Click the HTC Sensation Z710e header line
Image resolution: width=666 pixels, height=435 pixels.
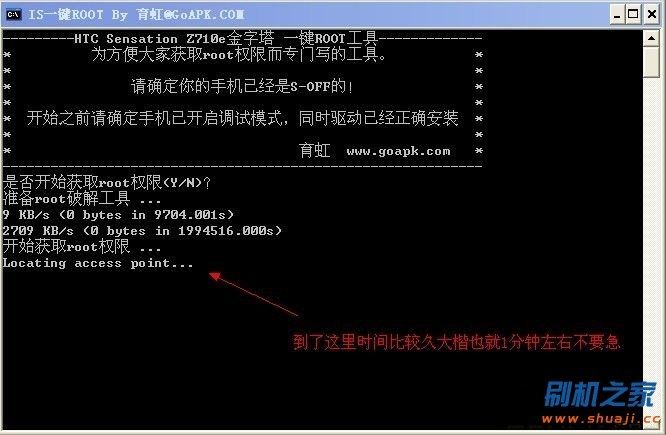242,39
